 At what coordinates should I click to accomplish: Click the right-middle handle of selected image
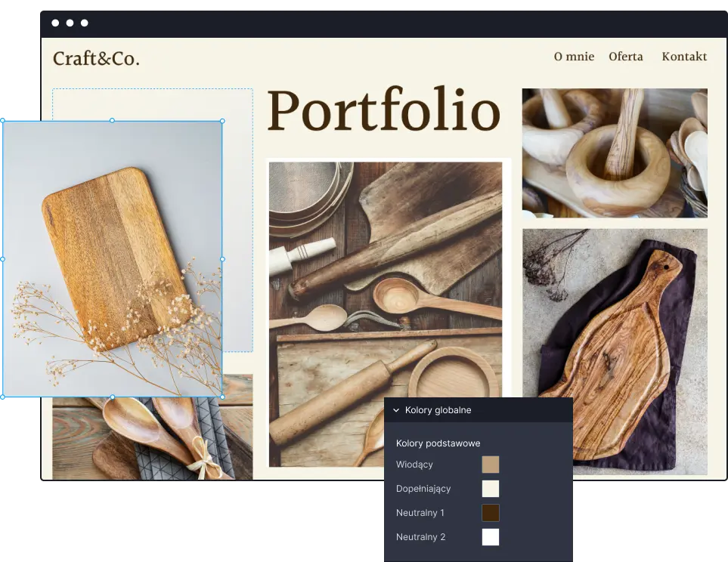point(222,259)
